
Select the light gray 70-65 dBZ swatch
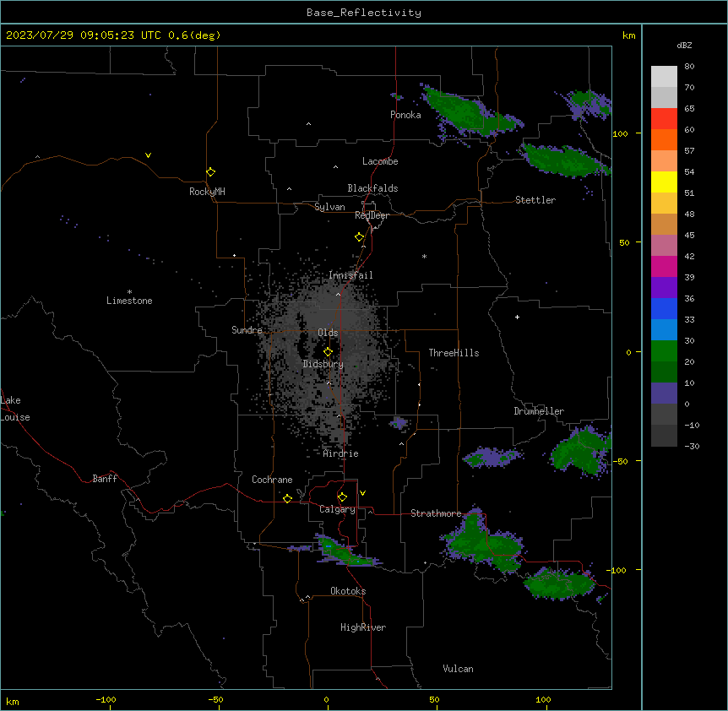664,97
